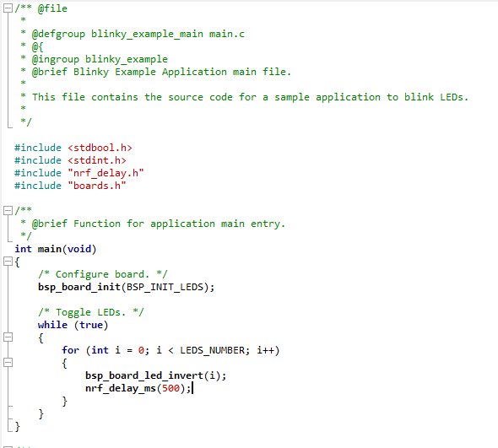Image resolution: width=498 pixels, height=448 pixels.
Task: Click the literal 0 in 'int i = 0'
Action: pos(141,350)
